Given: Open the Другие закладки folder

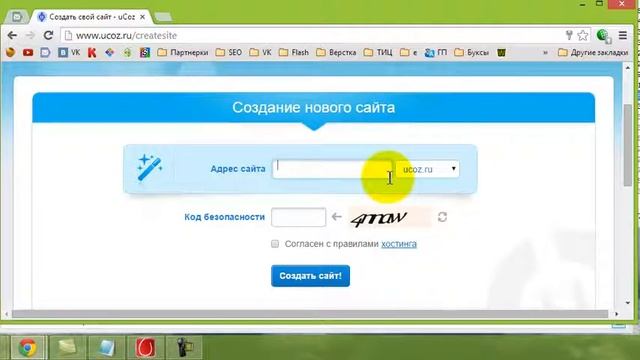Looking at the screenshot, I should coord(593,52).
